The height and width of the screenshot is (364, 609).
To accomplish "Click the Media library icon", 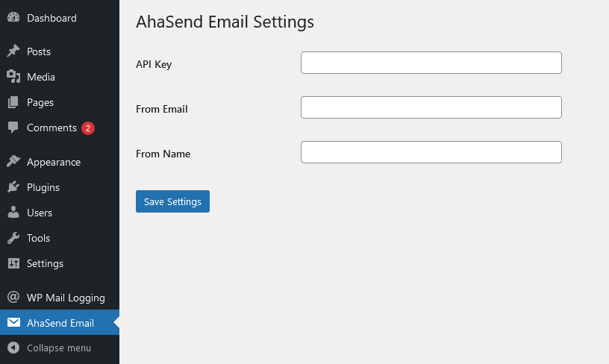I will (13, 76).
